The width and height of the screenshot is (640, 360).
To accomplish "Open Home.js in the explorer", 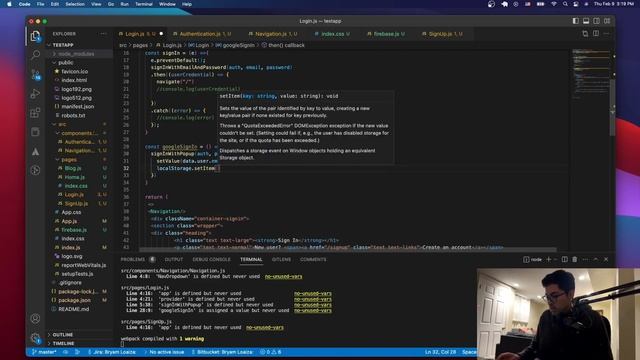I will [75, 177].
